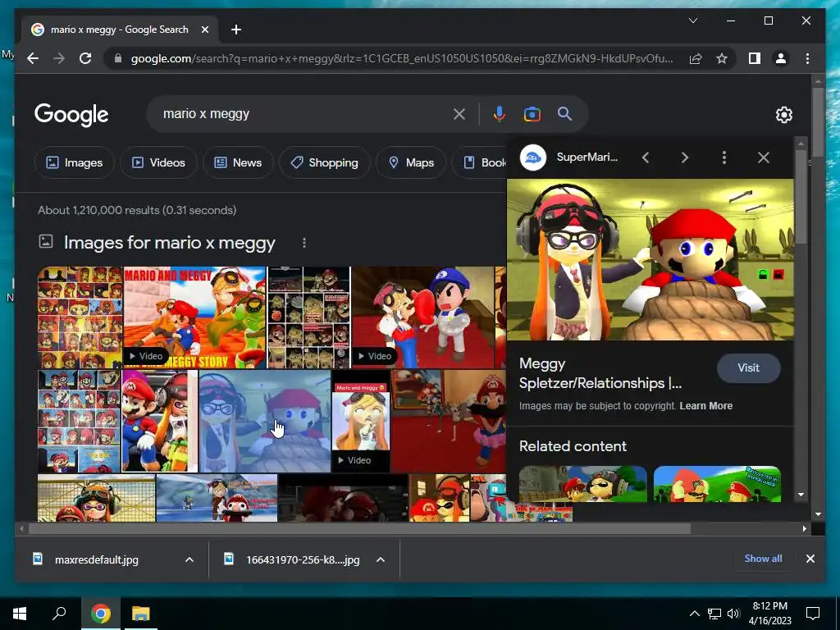Dismiss the downloads bar

point(810,559)
